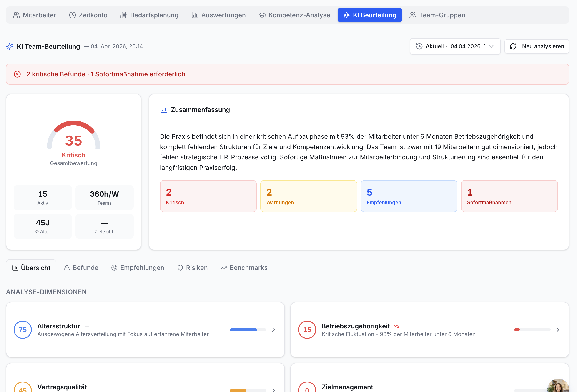Screen dimensions: 577x392
Task: Click the 75 score circle for Altersstruktur
Action: click(x=23, y=330)
